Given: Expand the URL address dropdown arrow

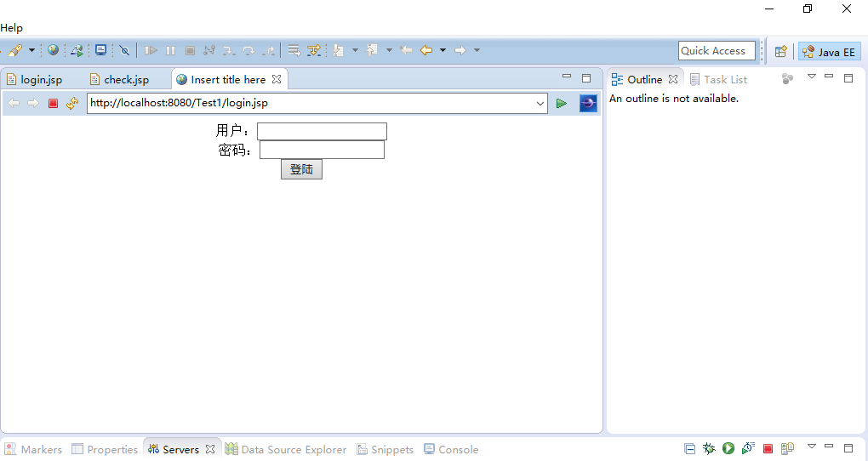Looking at the screenshot, I should click(540, 104).
